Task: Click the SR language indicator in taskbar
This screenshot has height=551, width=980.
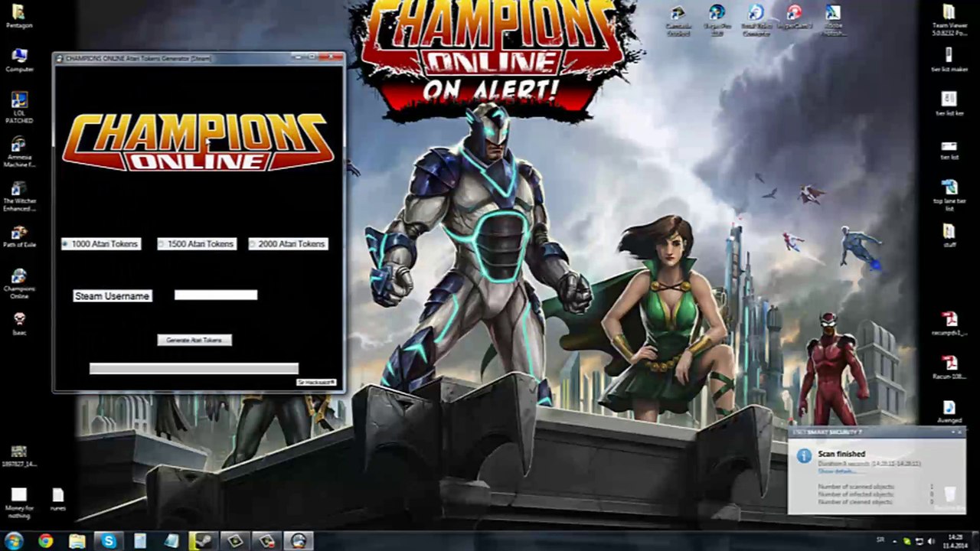Action: (x=880, y=541)
